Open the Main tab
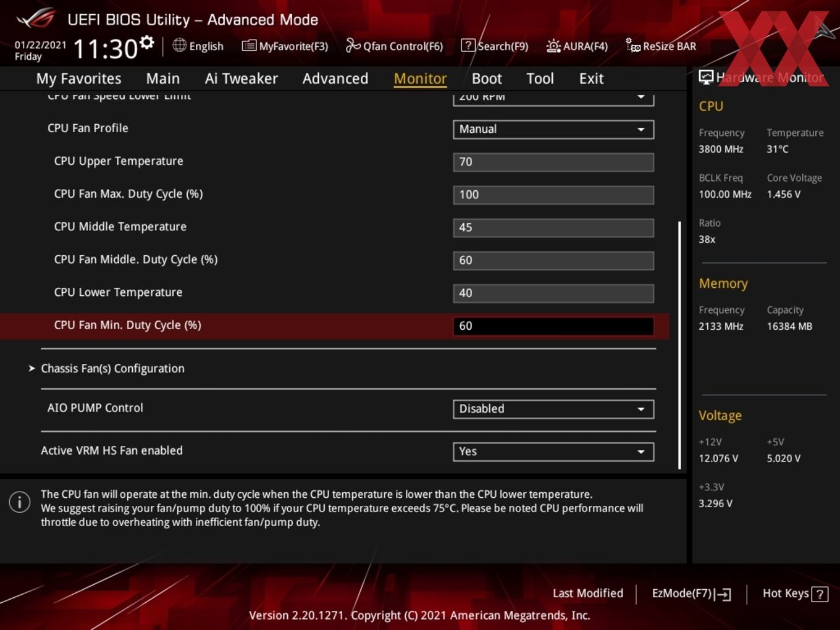Image resolution: width=840 pixels, height=630 pixels. click(163, 78)
